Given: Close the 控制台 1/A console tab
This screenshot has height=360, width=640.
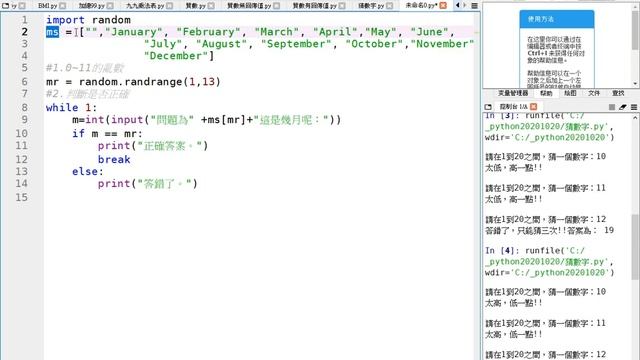Looking at the screenshot, I should (x=533, y=107).
